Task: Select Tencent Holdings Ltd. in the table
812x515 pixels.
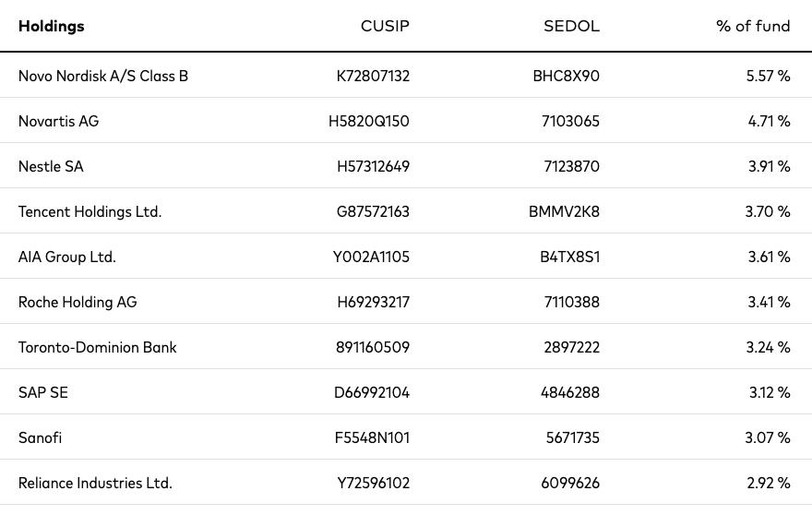Action: click(x=90, y=212)
